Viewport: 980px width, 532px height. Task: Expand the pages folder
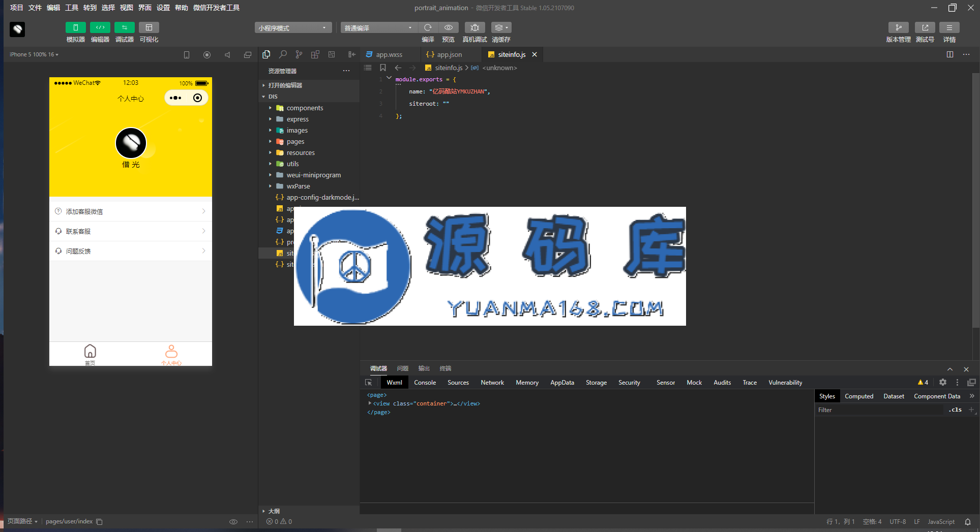pos(309,141)
